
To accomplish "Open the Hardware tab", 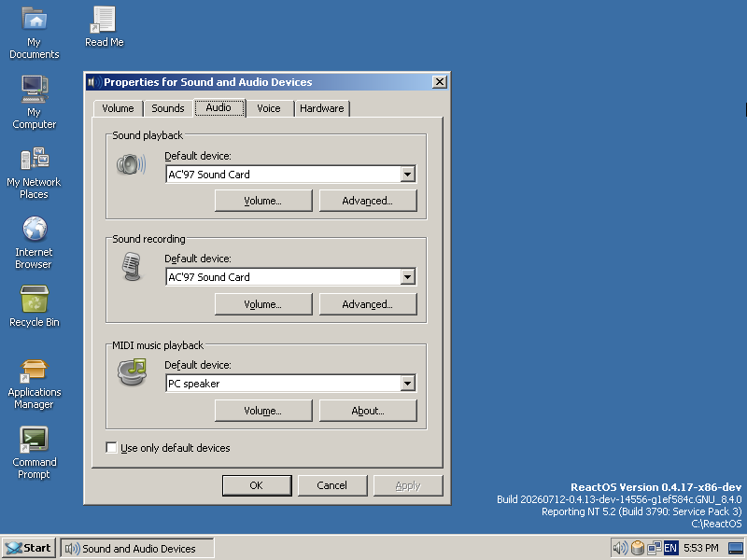I will coord(322,108).
